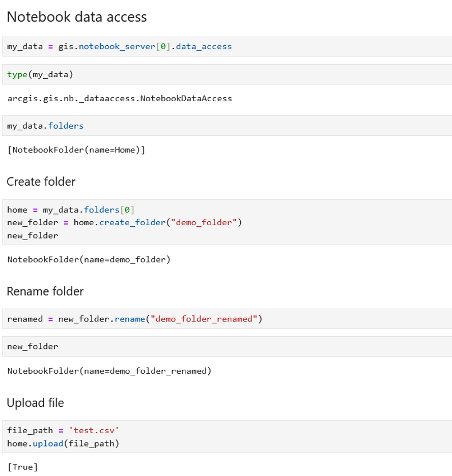Click the Upload file section heading
The height and width of the screenshot is (476, 452).
pyautogui.click(x=35, y=402)
